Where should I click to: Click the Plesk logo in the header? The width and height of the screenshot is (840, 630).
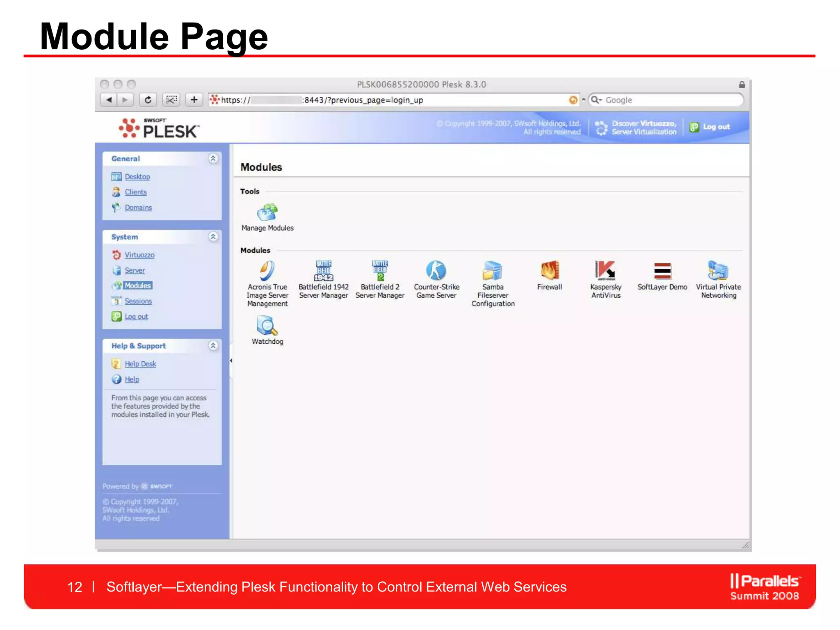159,128
